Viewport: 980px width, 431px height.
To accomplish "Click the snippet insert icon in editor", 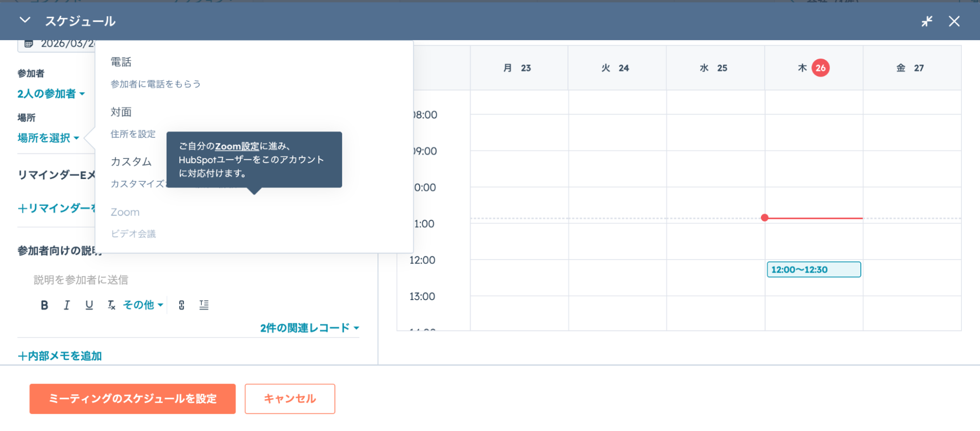I will click(x=204, y=305).
